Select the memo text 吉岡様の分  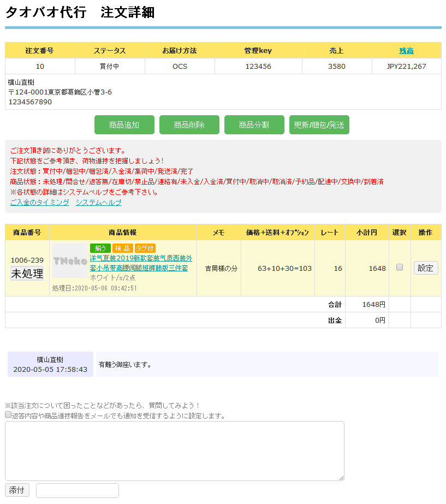pos(222,269)
